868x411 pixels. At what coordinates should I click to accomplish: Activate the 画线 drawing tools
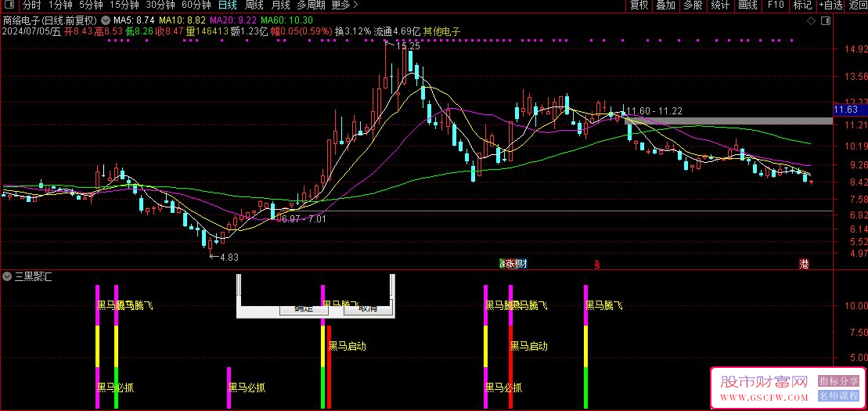coord(748,5)
